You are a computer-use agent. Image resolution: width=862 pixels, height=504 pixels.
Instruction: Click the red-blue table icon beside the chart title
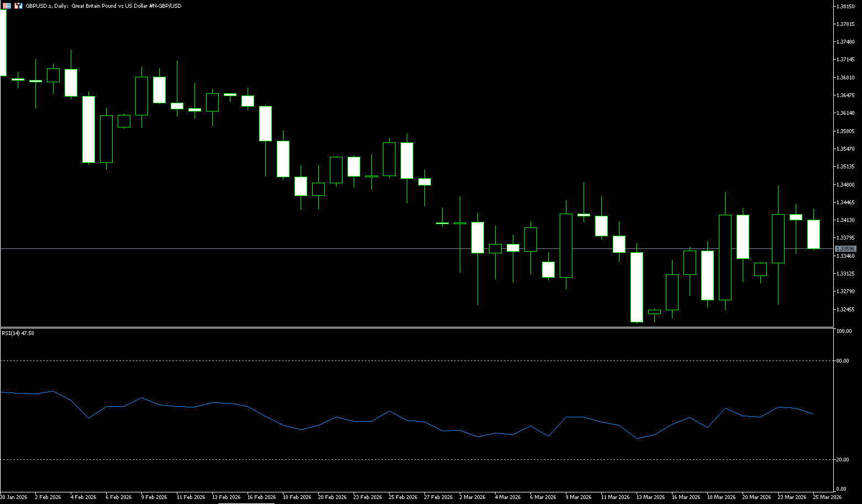(x=7, y=6)
